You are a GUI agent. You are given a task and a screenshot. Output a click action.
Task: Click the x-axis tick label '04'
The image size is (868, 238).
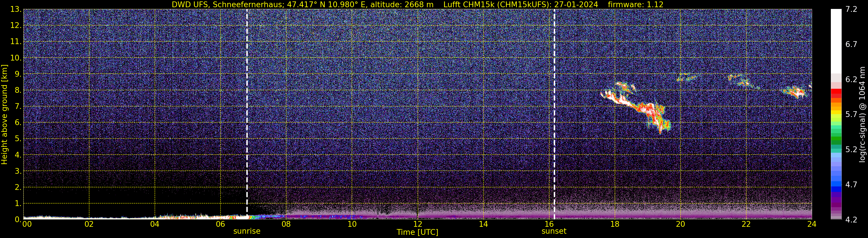[155, 224]
